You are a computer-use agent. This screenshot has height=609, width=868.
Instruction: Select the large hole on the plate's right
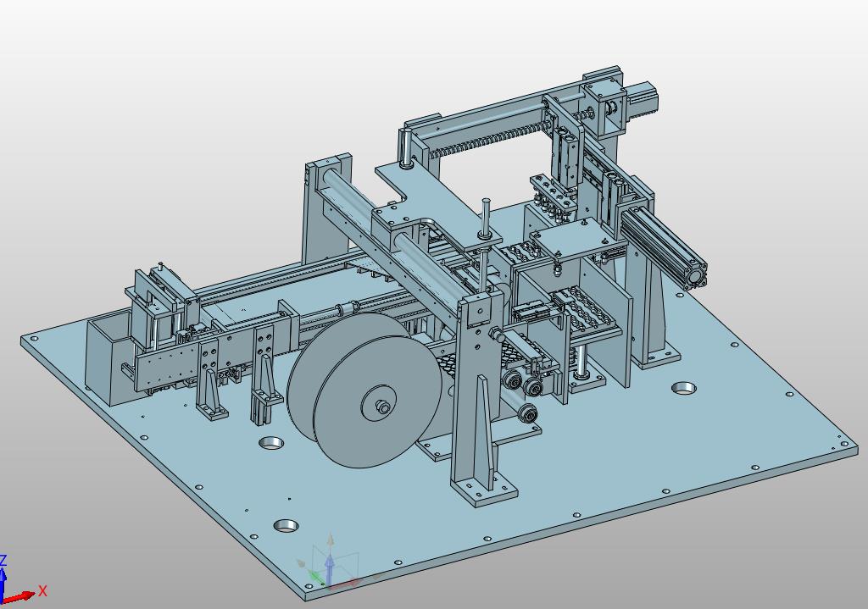684,389
